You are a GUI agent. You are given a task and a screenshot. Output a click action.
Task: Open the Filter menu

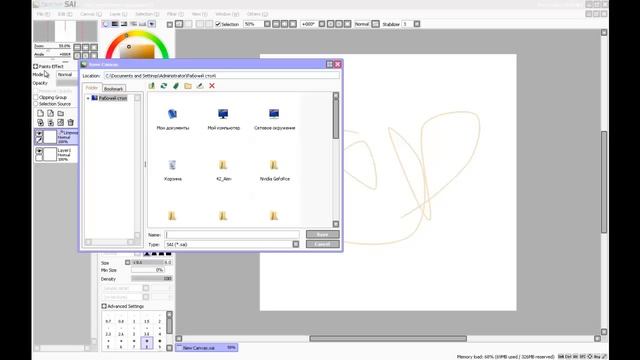pyautogui.click(x=175, y=14)
